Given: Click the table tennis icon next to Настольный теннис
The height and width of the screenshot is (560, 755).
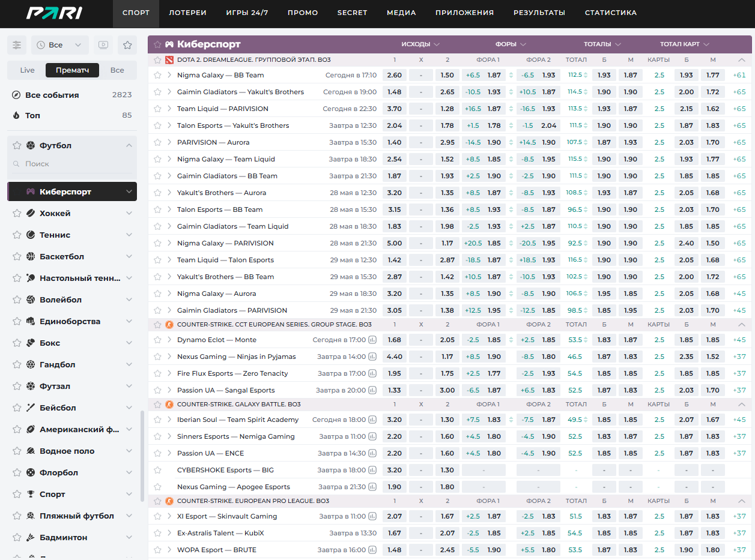Looking at the screenshot, I should [x=31, y=278].
